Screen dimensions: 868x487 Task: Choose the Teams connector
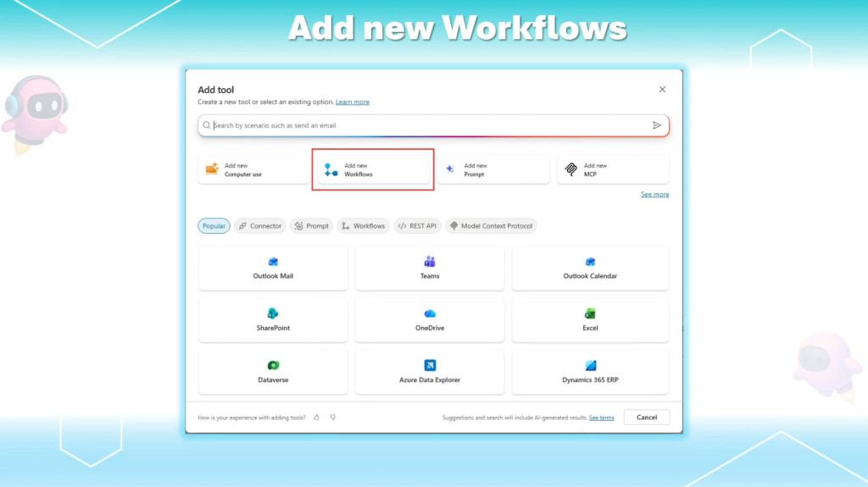(x=430, y=268)
